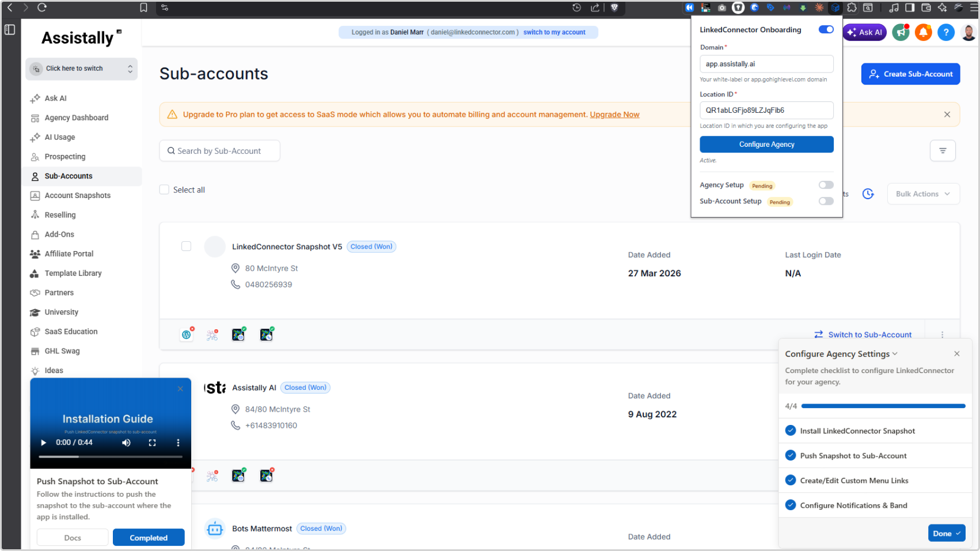Click the Search by Sub-Account field

point(219,151)
